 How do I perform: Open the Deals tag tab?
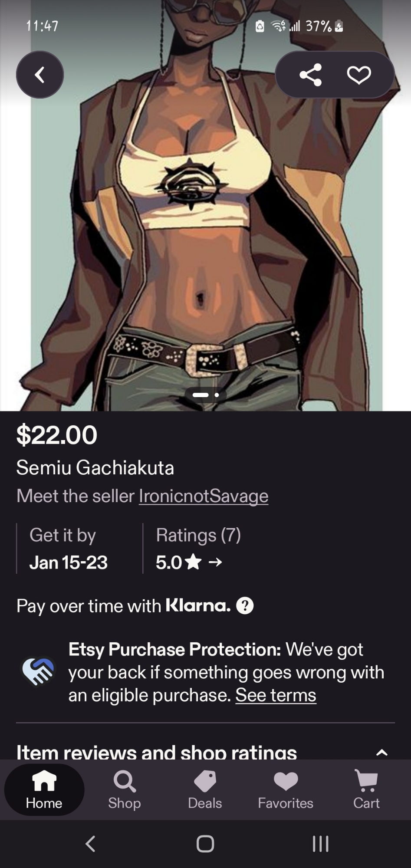[205, 789]
